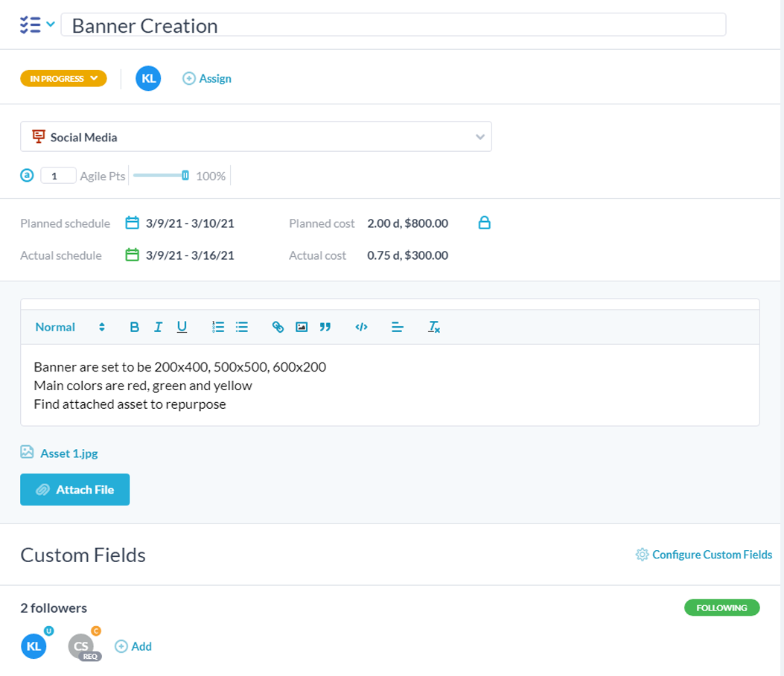This screenshot has width=784, height=676.
Task: Toggle italic formatting
Action: (158, 327)
